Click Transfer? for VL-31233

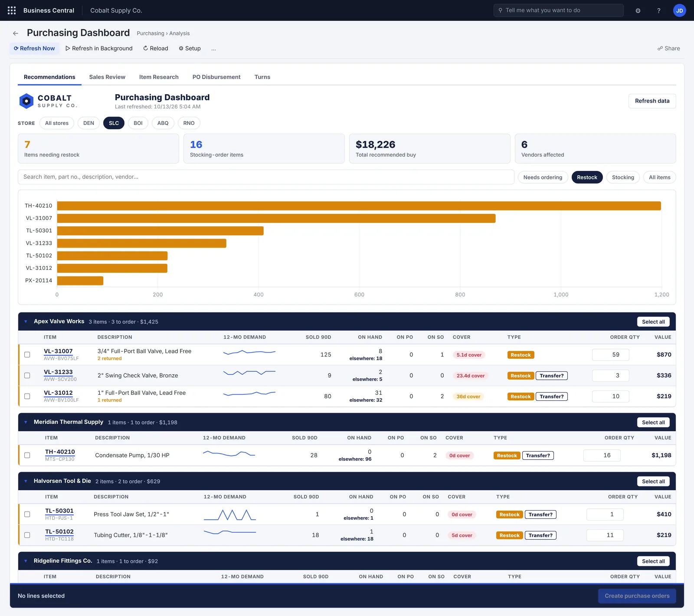pos(551,376)
